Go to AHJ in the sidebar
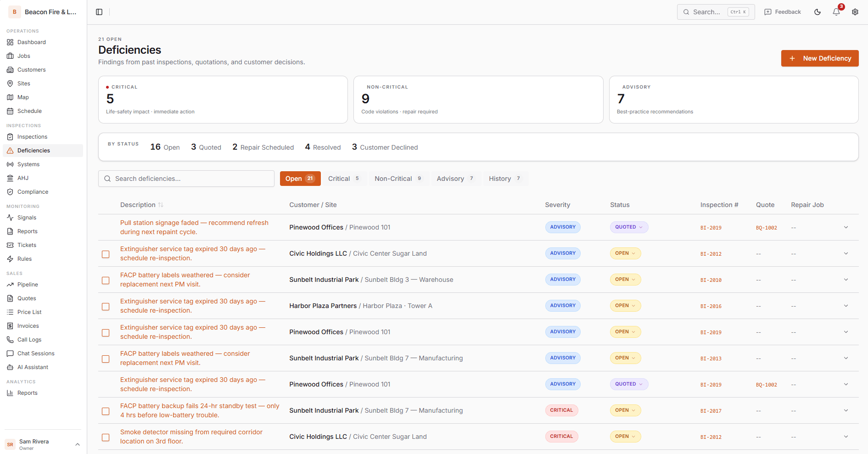Screen dimensions: 868x454 (23, 178)
